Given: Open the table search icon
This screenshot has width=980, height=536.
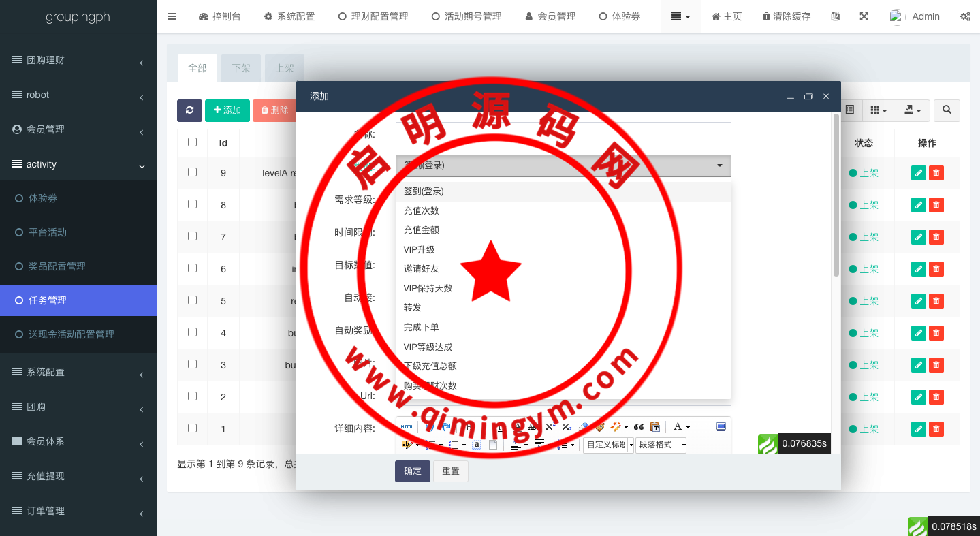Looking at the screenshot, I should 947,110.
